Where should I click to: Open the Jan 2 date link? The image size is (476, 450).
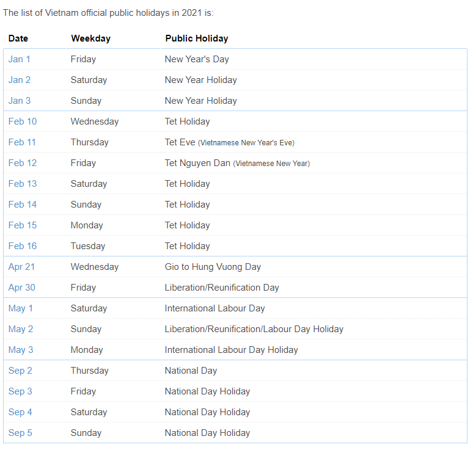tap(19, 80)
